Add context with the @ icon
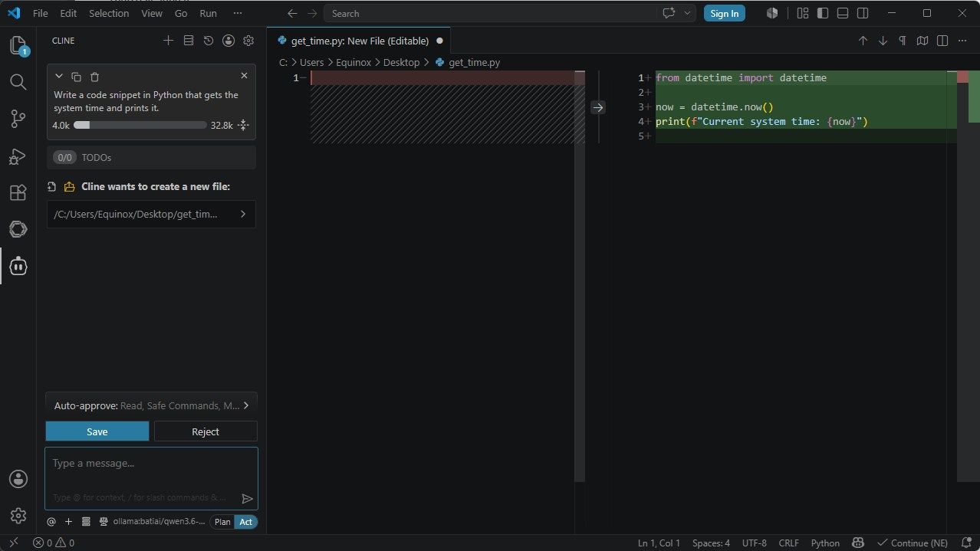This screenshot has width=980, height=551. click(51, 522)
